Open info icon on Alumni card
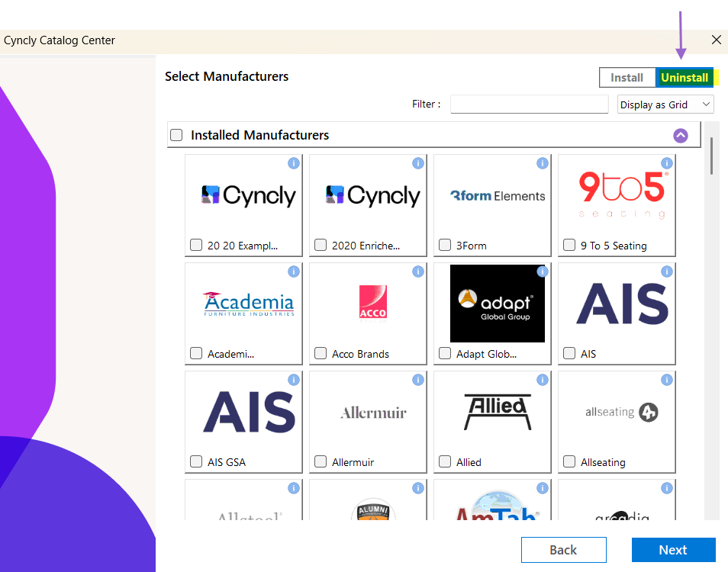This screenshot has width=728, height=572. pos(418,488)
